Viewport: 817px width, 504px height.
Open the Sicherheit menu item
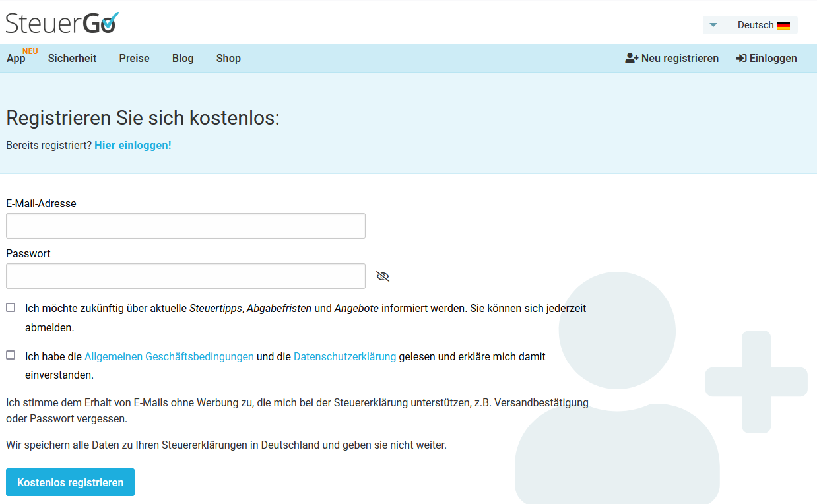coord(72,58)
